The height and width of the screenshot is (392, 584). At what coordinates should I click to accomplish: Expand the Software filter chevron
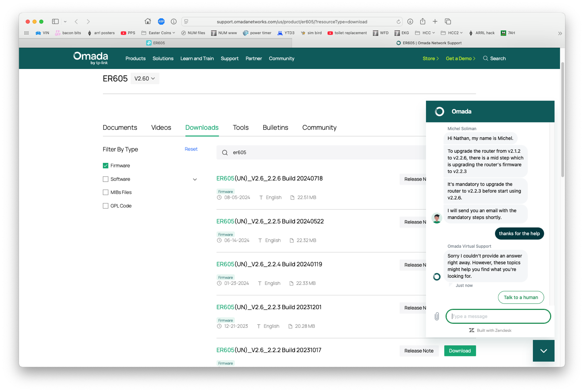point(195,179)
